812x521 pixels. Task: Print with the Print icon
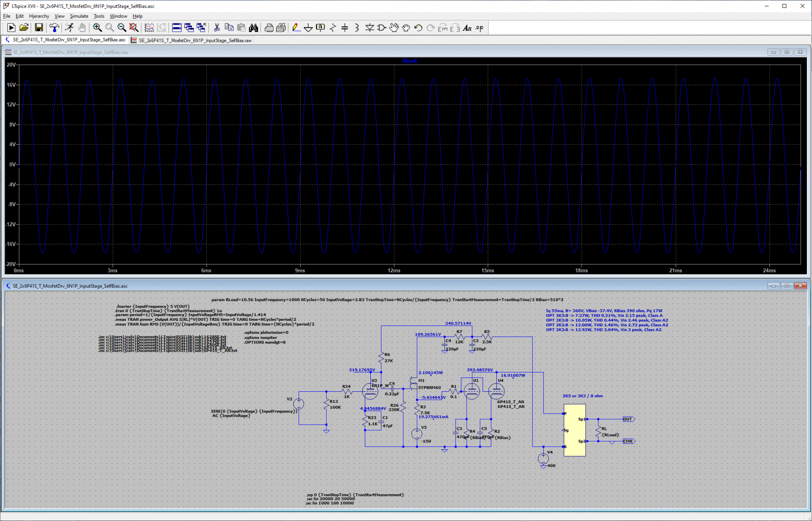click(281, 27)
